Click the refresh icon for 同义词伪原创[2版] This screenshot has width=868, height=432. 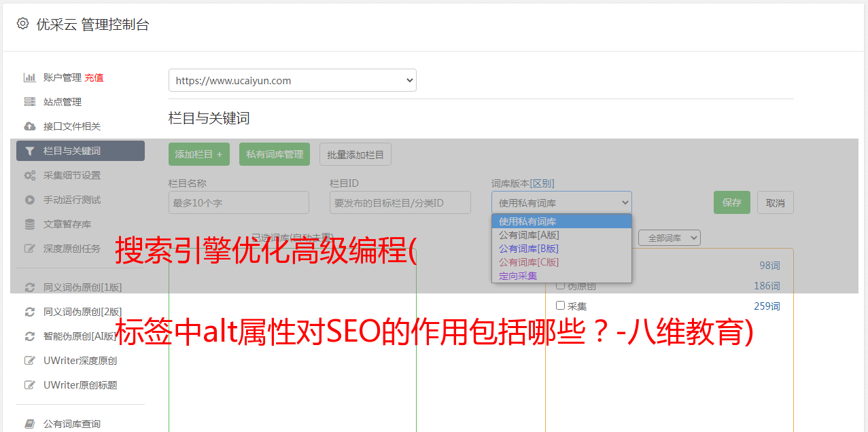coord(29,312)
